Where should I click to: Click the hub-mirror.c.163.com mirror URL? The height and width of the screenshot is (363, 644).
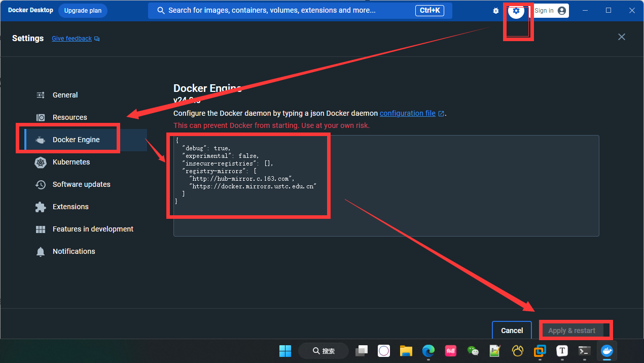pyautogui.click(x=241, y=179)
